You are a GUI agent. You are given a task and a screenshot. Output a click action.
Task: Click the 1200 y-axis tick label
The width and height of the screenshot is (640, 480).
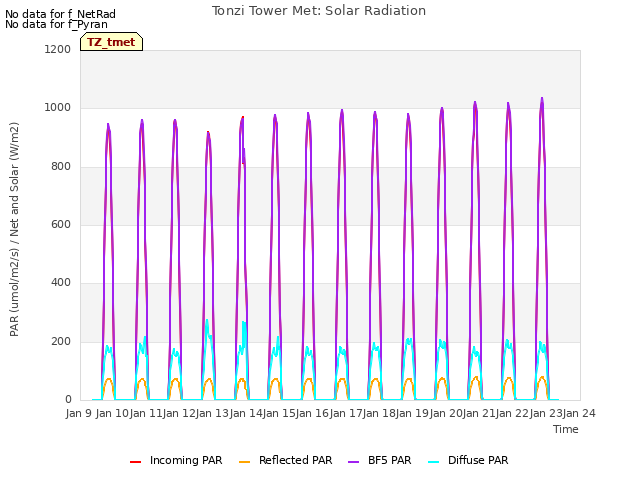point(58,49)
